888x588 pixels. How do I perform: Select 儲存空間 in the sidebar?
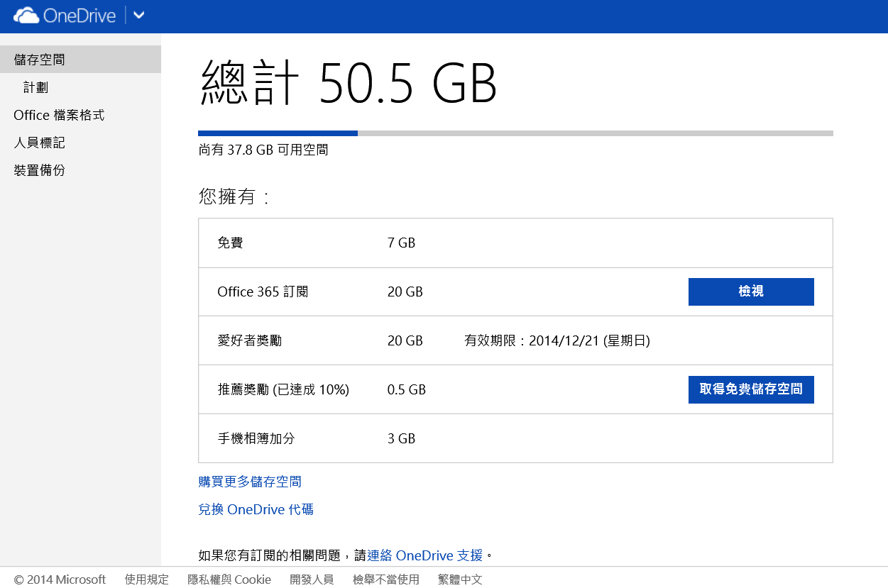80,60
